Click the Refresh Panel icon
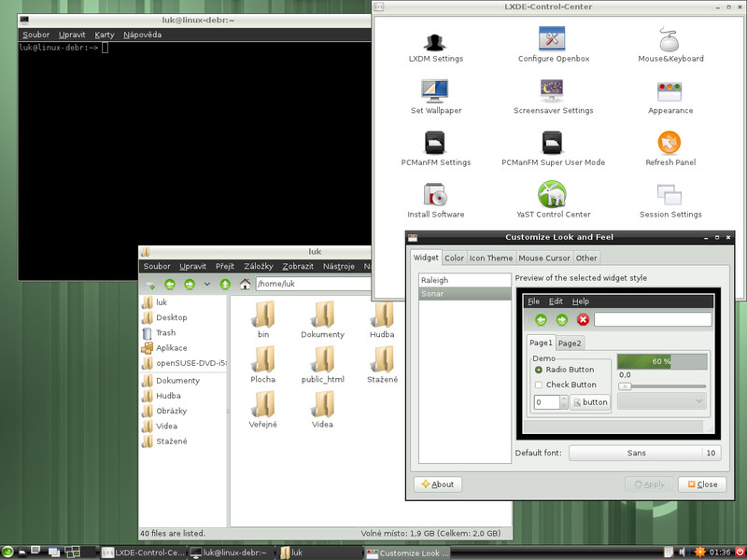The width and height of the screenshot is (747, 560). tap(669, 142)
